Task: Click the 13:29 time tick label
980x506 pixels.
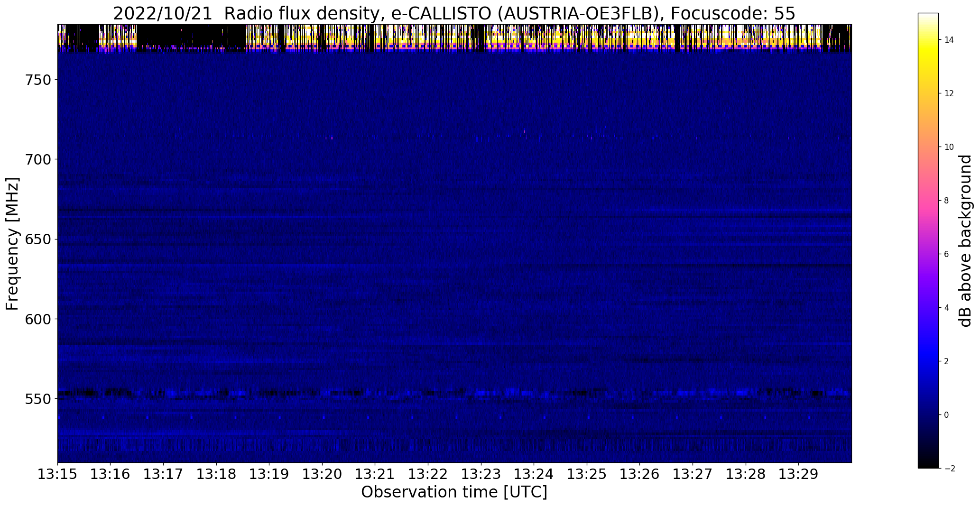Action: click(799, 474)
